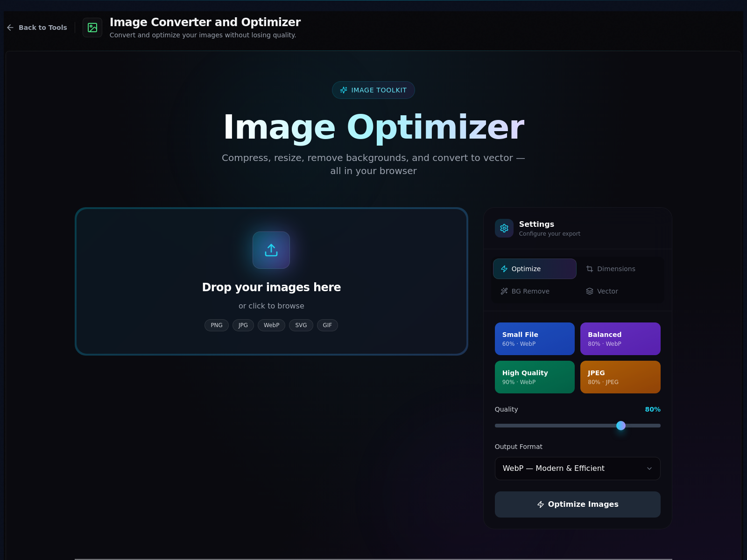Switch to the Dimensions tab

point(616,269)
